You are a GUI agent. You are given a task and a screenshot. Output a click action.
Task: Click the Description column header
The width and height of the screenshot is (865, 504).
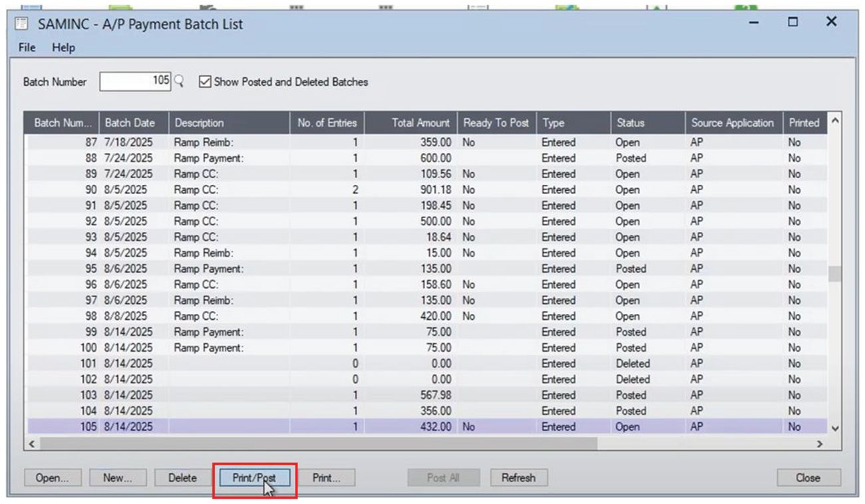[x=229, y=122]
